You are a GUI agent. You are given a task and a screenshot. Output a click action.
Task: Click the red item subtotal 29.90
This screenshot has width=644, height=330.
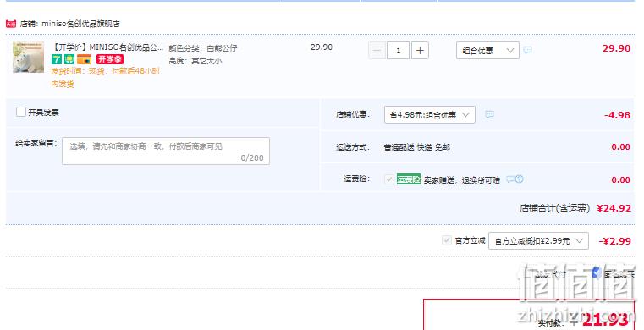616,48
